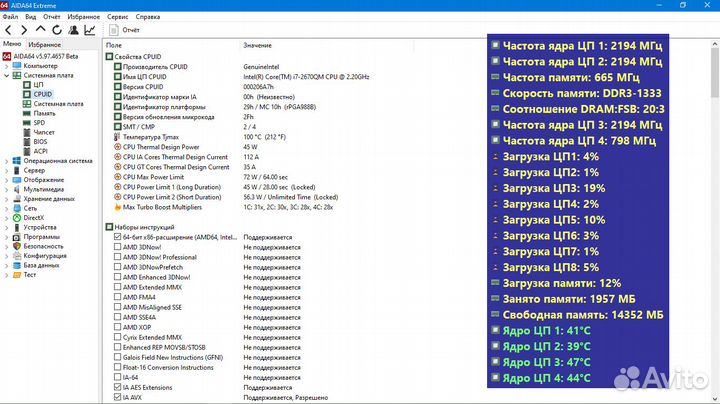Screen dimensions: 720x404
Task: Expand the Операционная система node
Action: point(6,161)
